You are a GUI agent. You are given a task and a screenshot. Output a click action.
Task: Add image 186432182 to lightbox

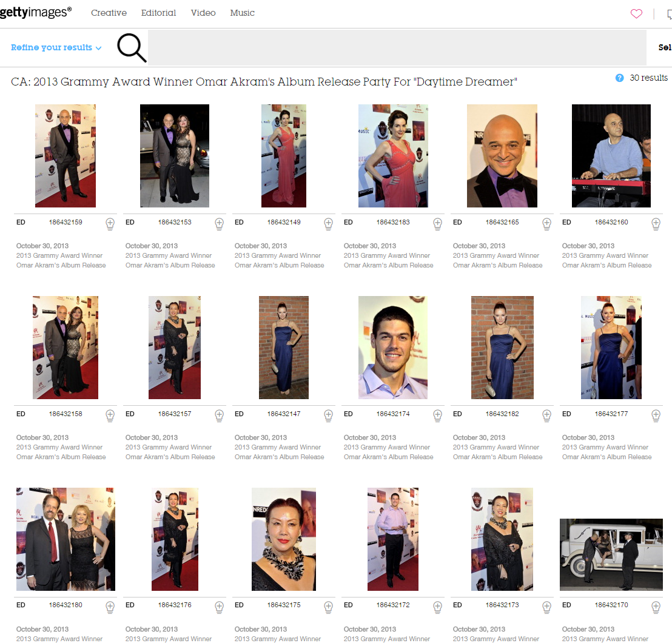(546, 415)
